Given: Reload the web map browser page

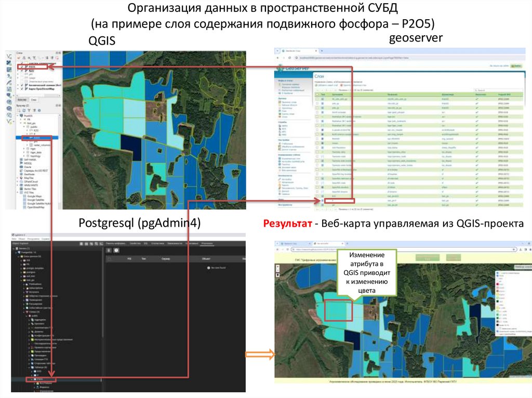Looking at the screenshot, I should pyautogui.click(x=288, y=249).
